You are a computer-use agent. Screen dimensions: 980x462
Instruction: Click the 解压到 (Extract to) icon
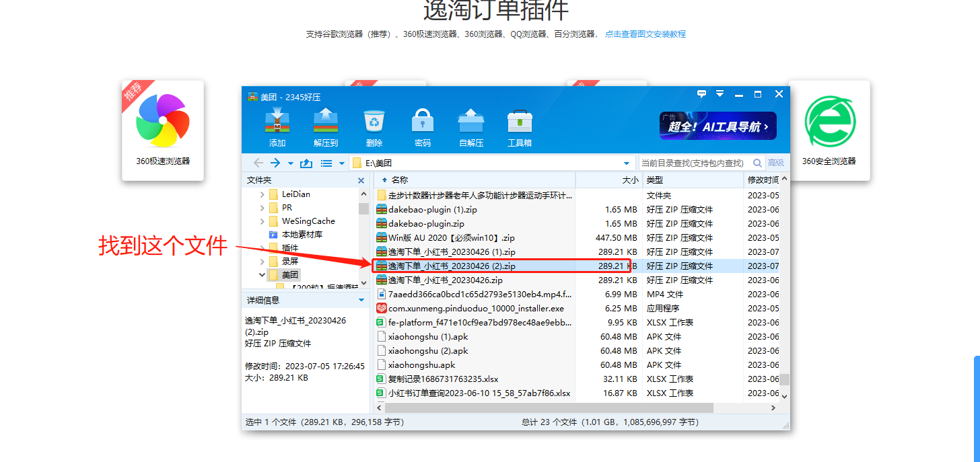click(325, 122)
